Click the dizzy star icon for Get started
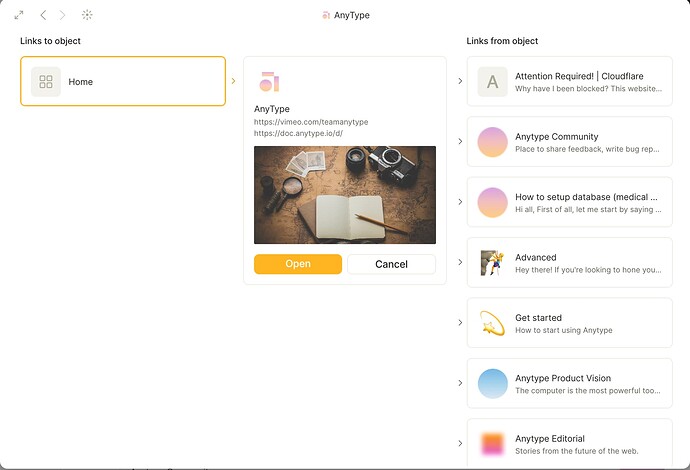 (x=492, y=323)
